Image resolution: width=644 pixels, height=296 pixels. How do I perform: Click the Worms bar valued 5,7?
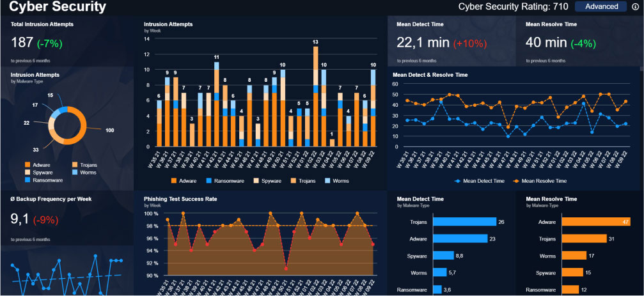[439, 272]
